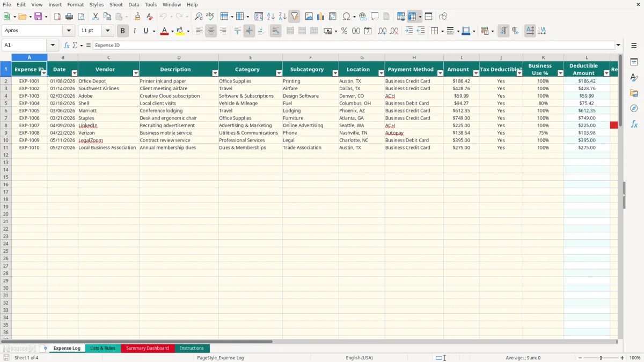
Task: Toggle Align Left
Action: 199,31
